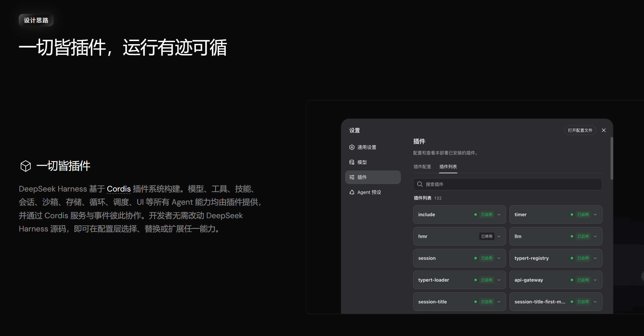Click the typert-registry plugin name

[531, 258]
